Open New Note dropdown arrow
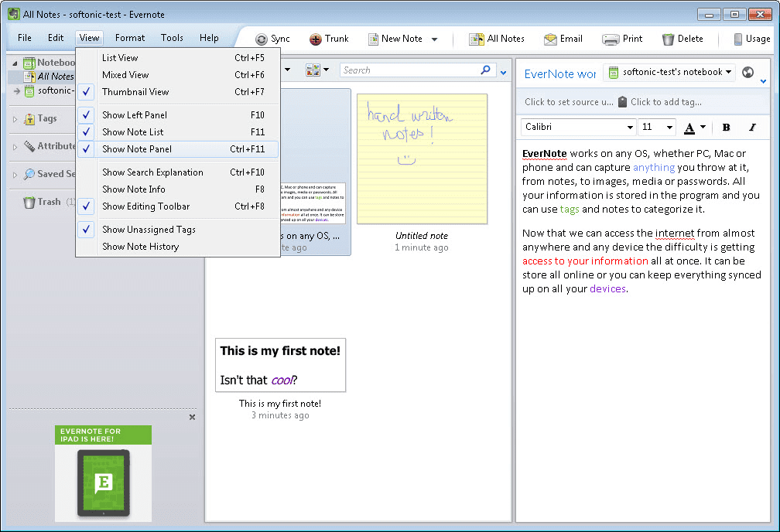780x532 pixels. pos(434,39)
